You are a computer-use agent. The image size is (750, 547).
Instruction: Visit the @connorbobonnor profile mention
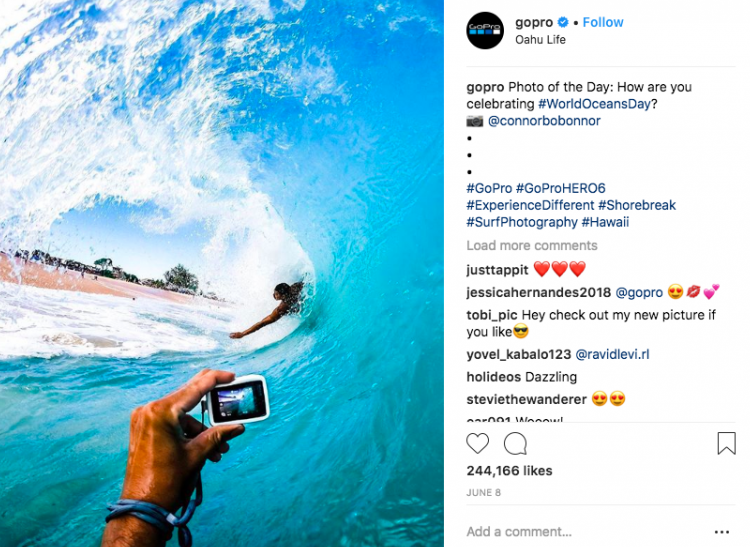tap(544, 120)
